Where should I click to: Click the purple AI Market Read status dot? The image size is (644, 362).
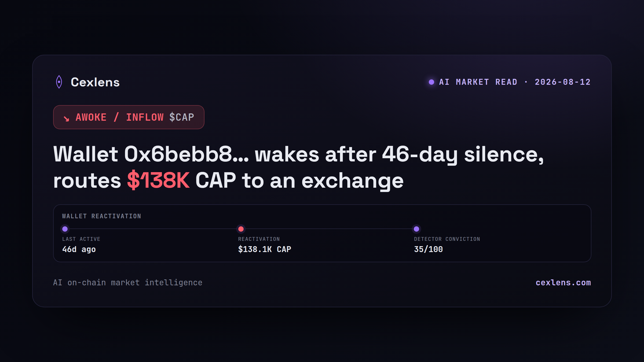pyautogui.click(x=431, y=82)
